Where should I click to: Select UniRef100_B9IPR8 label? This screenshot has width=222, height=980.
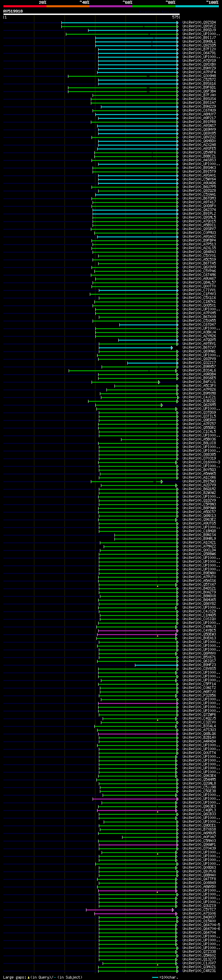click(x=199, y=122)
